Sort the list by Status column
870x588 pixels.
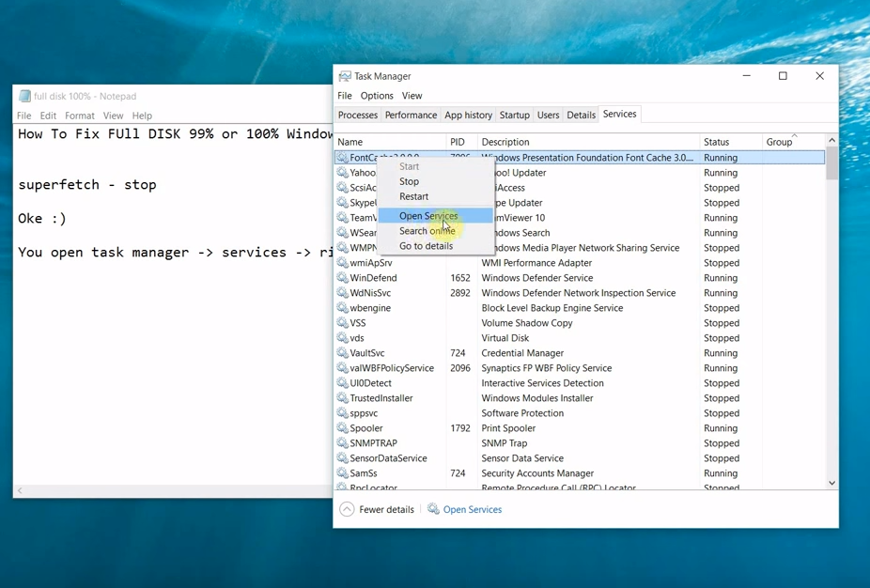pyautogui.click(x=716, y=142)
